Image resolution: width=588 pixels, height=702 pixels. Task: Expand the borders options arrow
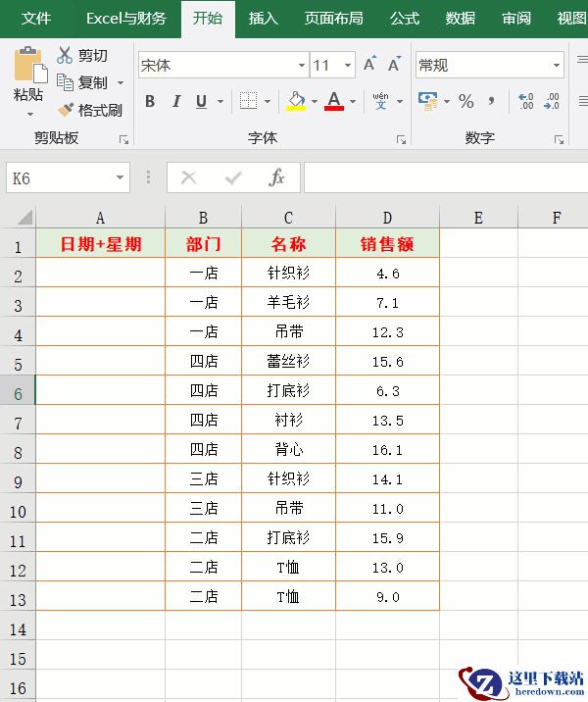268,102
